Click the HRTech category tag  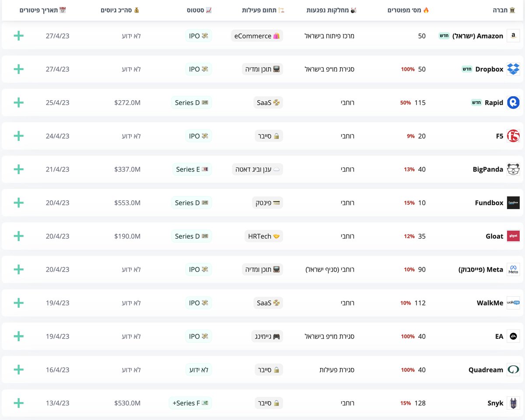(263, 236)
